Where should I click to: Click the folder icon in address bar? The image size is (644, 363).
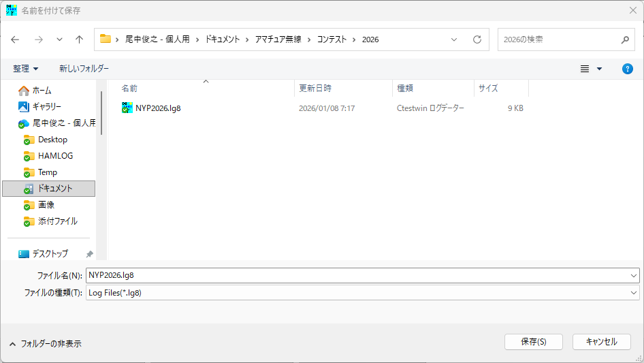pos(106,39)
